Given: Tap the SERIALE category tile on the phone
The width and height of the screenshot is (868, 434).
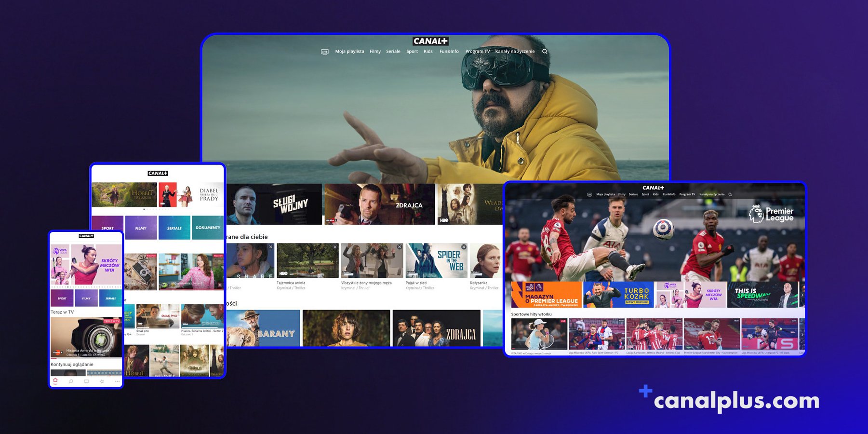Looking at the screenshot, I should pyautogui.click(x=111, y=298).
